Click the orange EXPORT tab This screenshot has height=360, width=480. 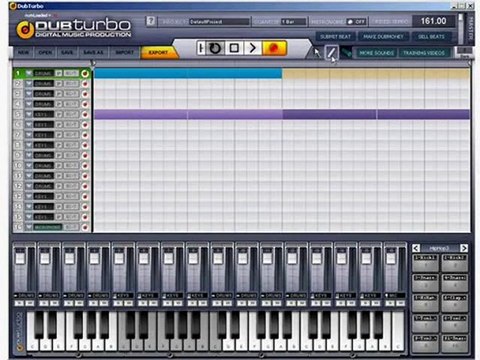click(x=158, y=53)
